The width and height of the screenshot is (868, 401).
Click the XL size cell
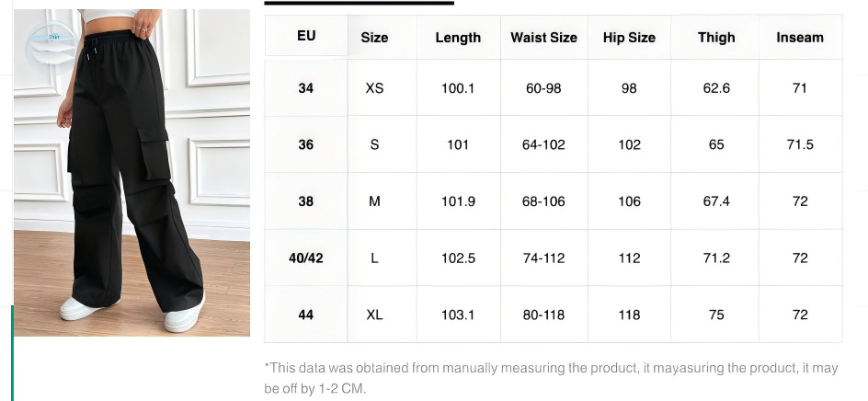click(x=374, y=315)
